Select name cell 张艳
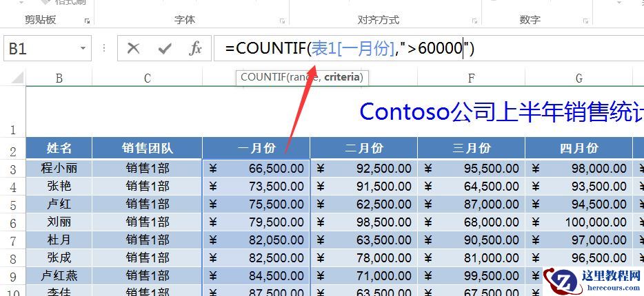Viewport: 644px width, 296px height. pos(59,186)
